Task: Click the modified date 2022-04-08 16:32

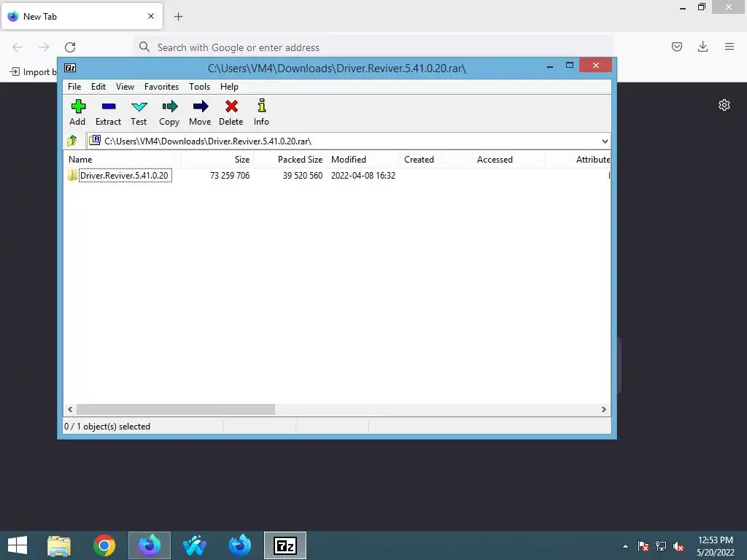Action: coord(363,176)
